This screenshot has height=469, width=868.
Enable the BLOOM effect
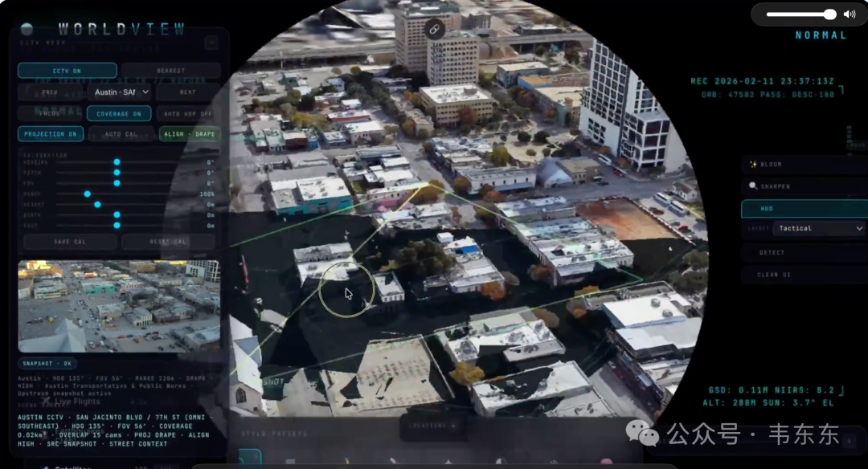click(805, 165)
